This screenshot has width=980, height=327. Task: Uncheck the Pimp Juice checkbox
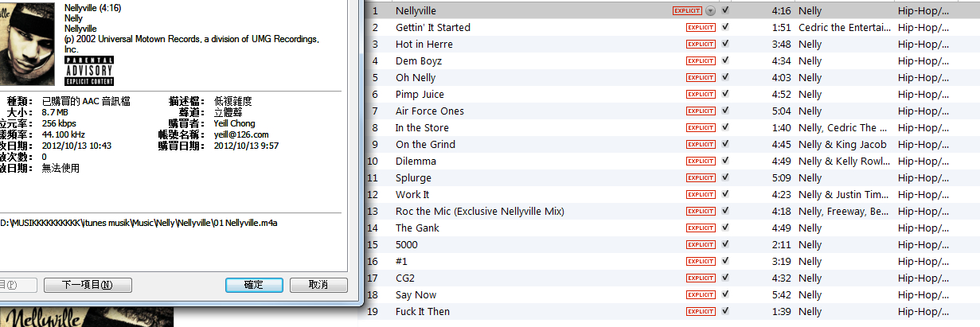[725, 94]
